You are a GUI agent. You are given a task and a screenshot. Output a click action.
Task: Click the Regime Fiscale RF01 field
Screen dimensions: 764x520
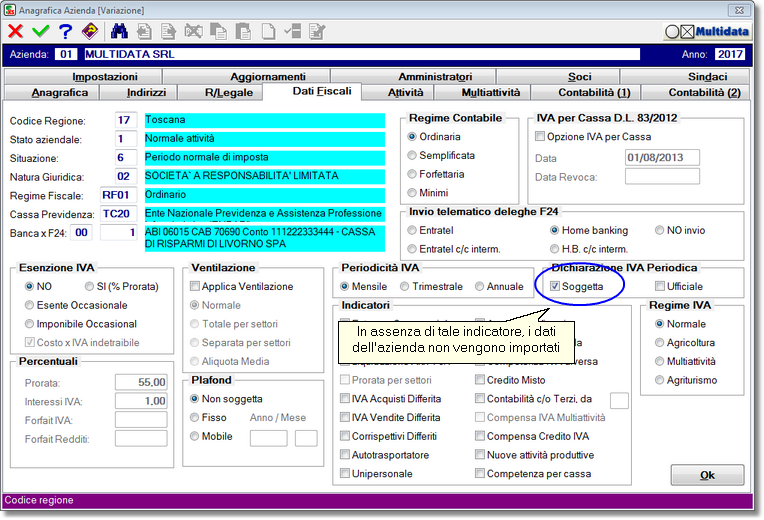[118, 195]
